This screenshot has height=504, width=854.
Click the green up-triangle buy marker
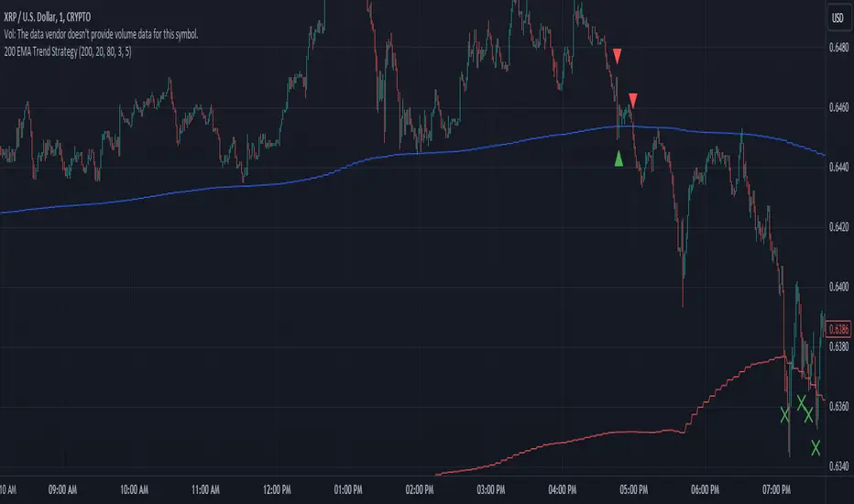(619, 159)
